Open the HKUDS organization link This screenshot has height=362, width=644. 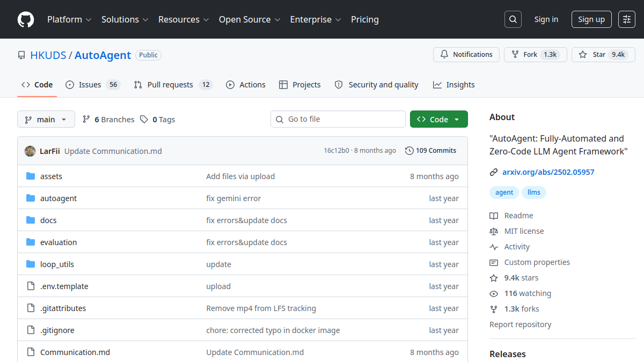coord(48,55)
